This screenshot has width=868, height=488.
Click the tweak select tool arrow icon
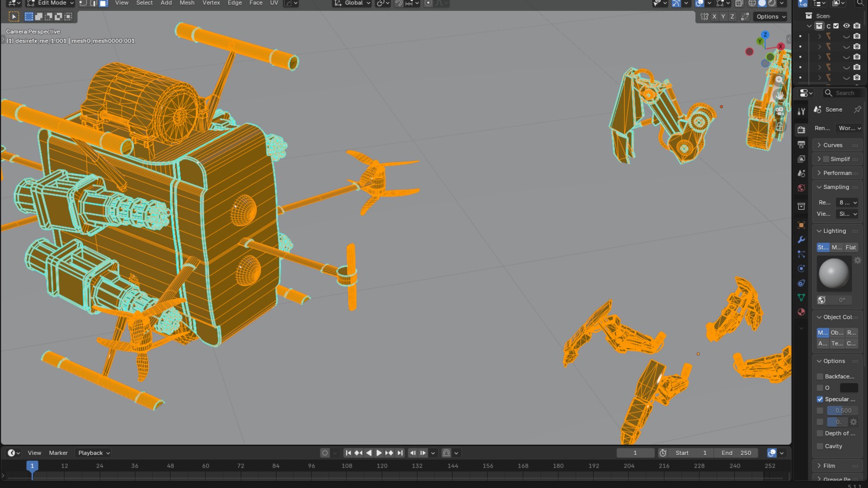coord(14,17)
